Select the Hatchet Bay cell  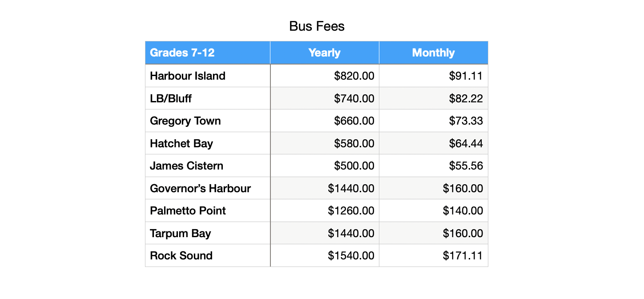click(x=208, y=143)
